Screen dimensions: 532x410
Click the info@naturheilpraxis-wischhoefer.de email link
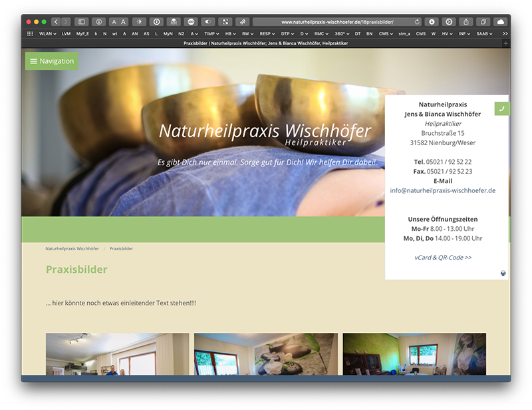[x=442, y=190]
